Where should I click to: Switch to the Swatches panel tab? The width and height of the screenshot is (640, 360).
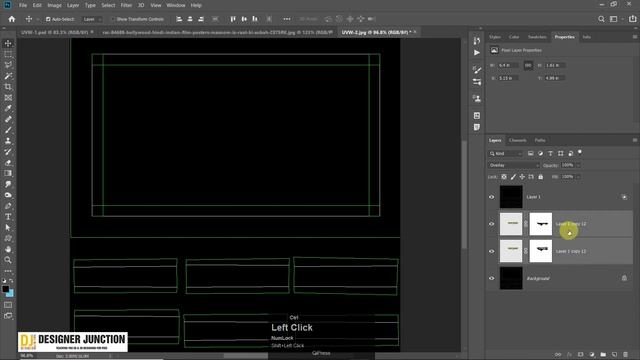[x=537, y=37]
